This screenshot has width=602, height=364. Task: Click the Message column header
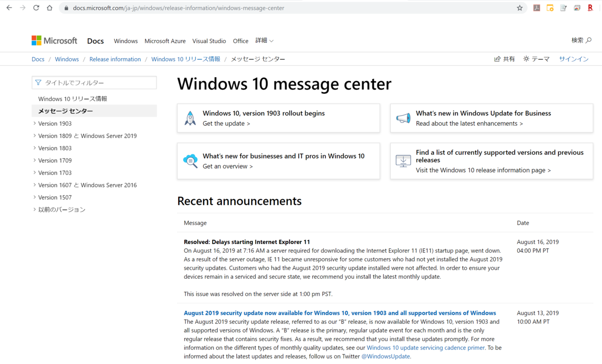195,223
